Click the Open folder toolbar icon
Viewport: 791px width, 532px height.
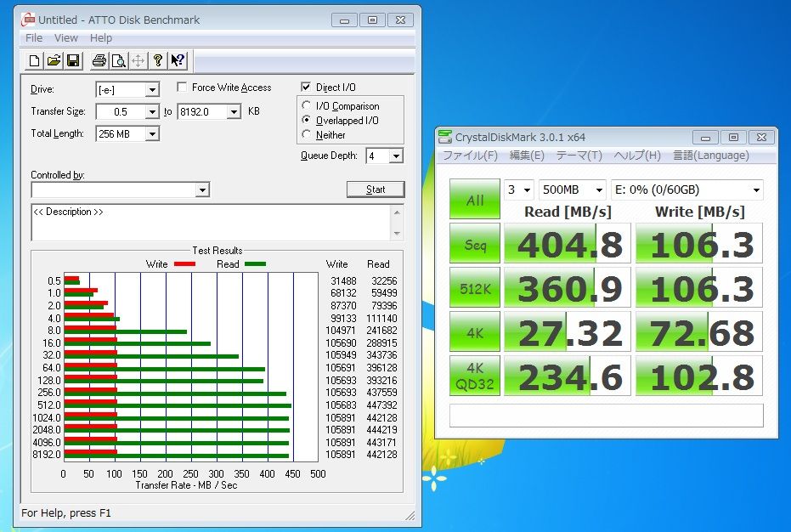54,60
